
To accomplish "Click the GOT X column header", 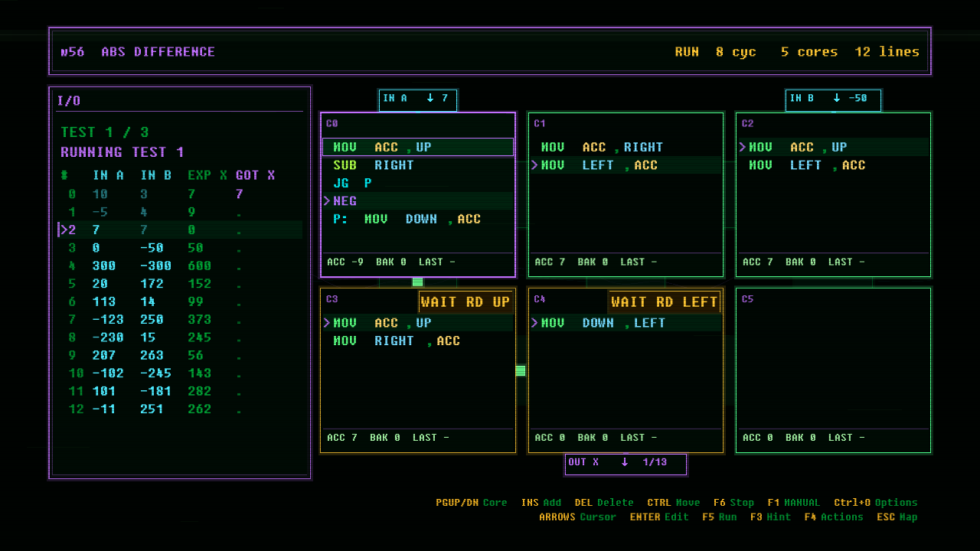I will (255, 175).
